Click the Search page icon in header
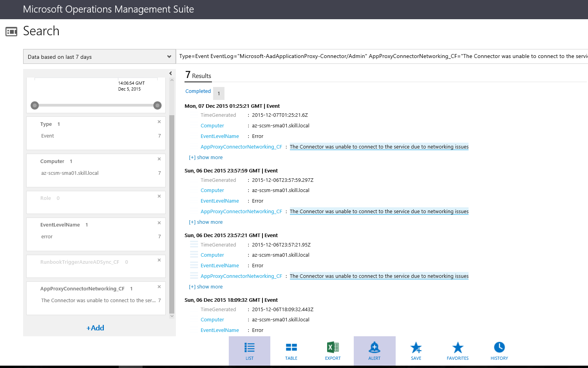The width and height of the screenshot is (588, 368). 11,31
